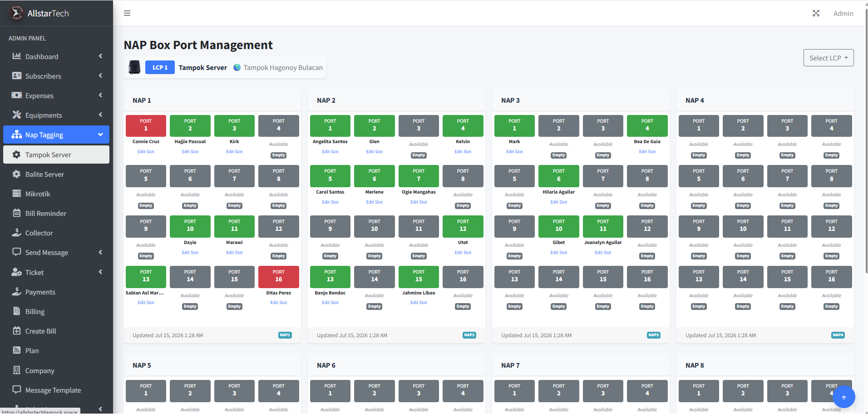Click Edit Slot under Joanalyn Aguilar
868x414 pixels.
coord(603,253)
